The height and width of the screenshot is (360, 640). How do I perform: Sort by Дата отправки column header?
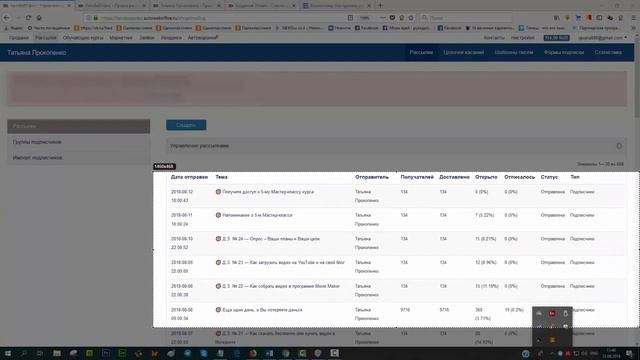pos(189,177)
